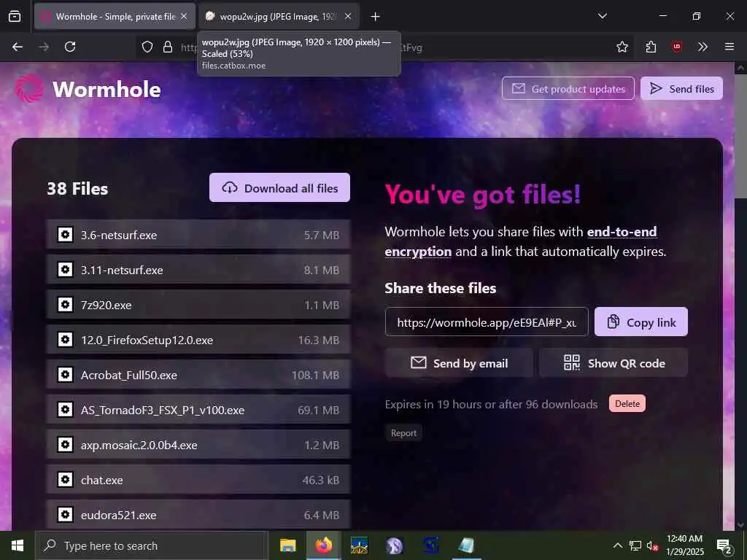Report these files
747x560 pixels.
click(x=403, y=433)
